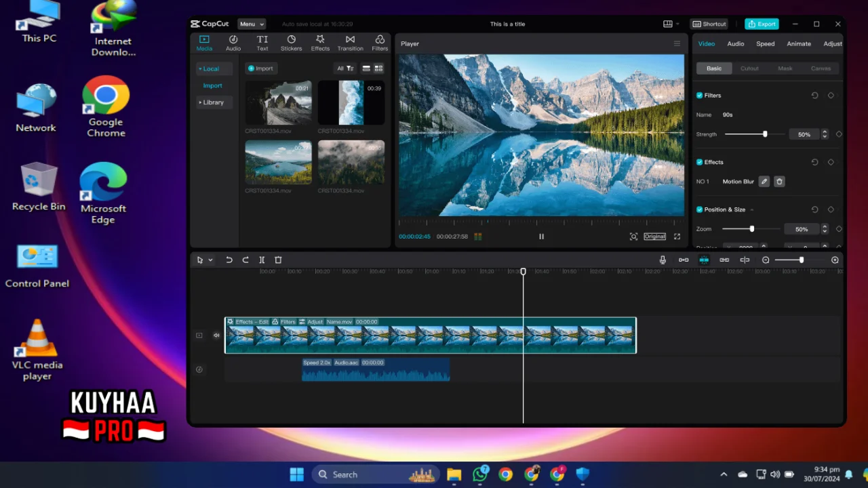Mute the video track audio
This screenshot has height=488, width=868.
pyautogui.click(x=216, y=335)
